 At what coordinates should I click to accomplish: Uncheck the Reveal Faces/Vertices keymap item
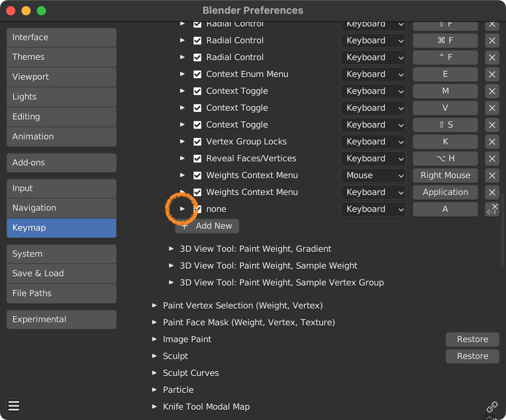(x=197, y=159)
